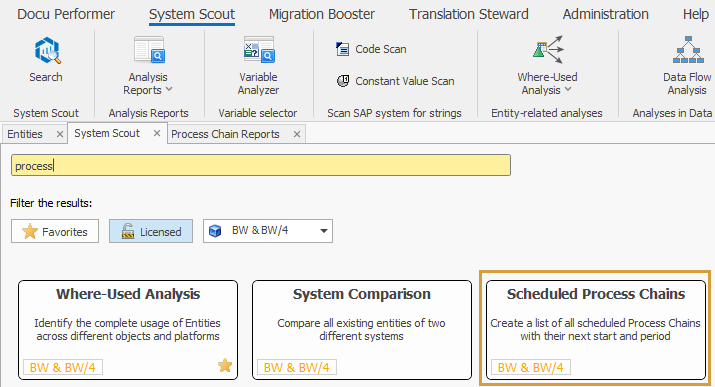Open the Where-Used Analysis ribbon icon
This screenshot has width=715, height=387.
click(548, 50)
